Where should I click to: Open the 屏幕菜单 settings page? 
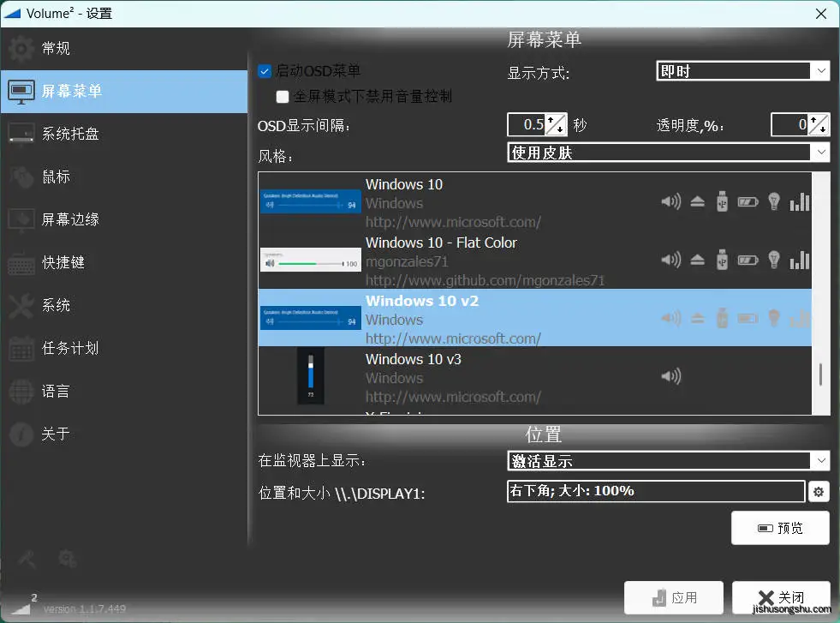(124, 91)
